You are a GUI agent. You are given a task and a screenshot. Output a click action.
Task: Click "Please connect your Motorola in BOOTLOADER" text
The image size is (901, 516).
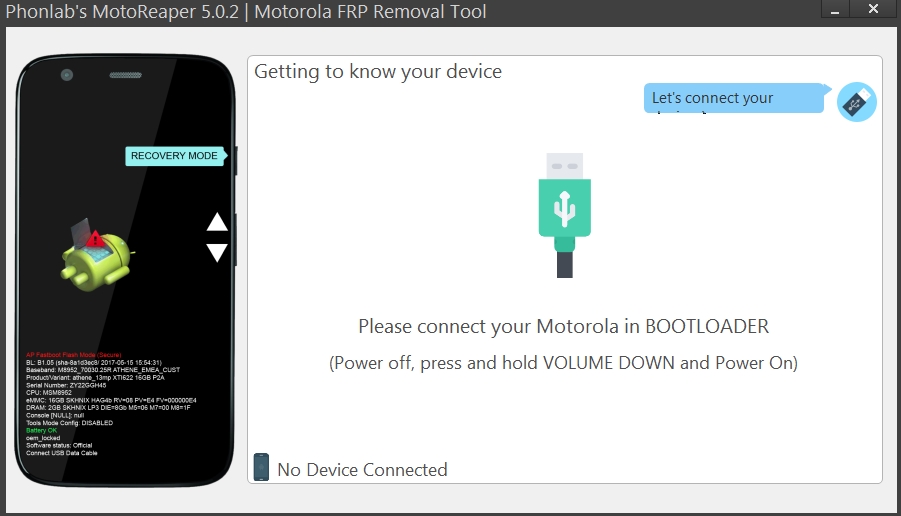[563, 326]
